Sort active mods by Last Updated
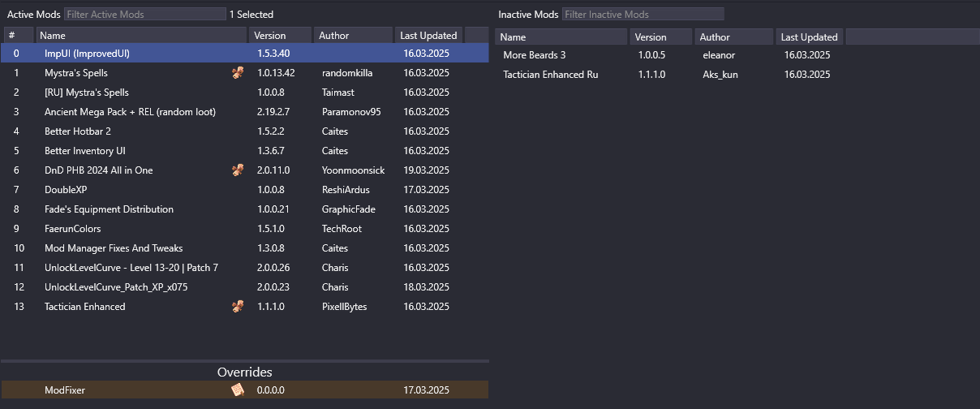The image size is (980, 409). 429,35
